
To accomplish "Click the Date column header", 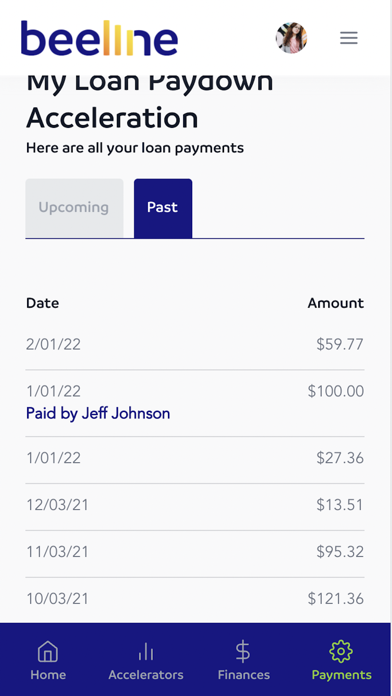I will (x=43, y=303).
